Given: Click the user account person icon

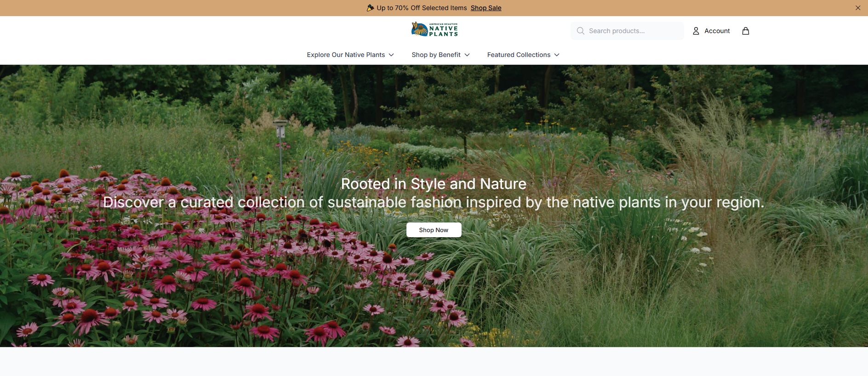Looking at the screenshot, I should pos(696,31).
